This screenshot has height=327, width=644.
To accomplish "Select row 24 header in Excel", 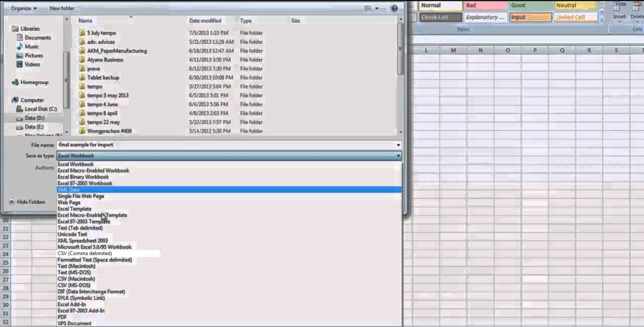I will (6, 254).
